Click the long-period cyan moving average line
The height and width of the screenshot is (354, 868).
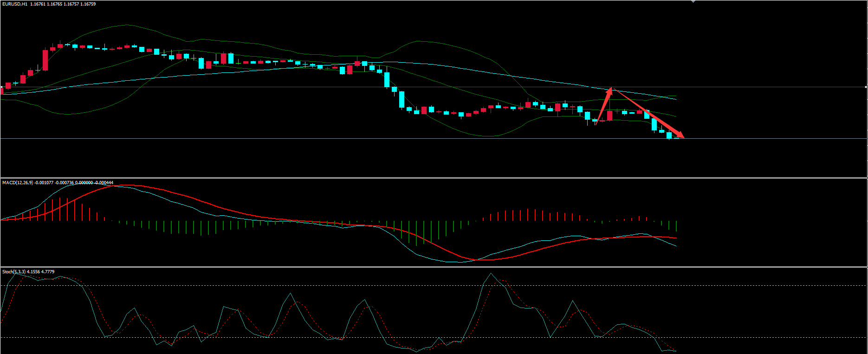[x=464, y=68]
